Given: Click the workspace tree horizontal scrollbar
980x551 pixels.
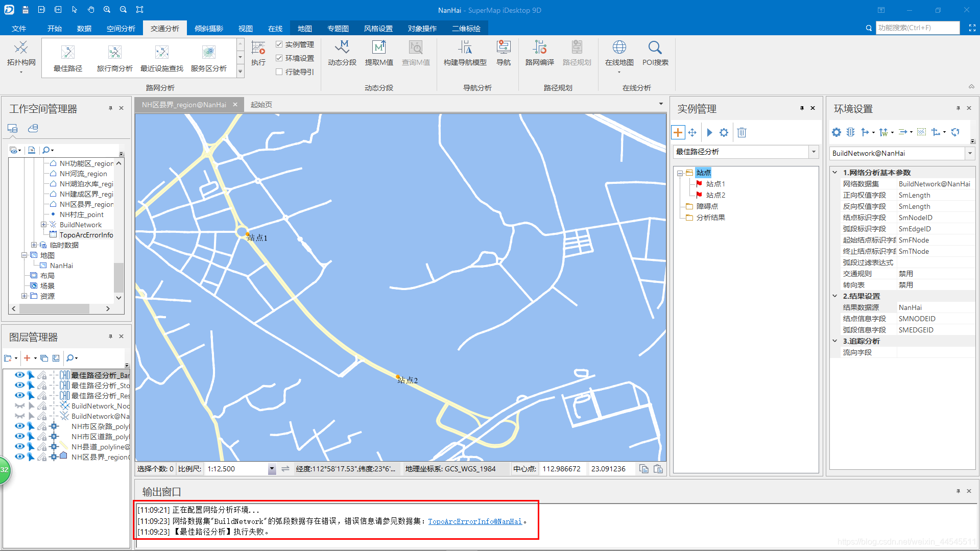Looking at the screenshot, I should point(55,309).
